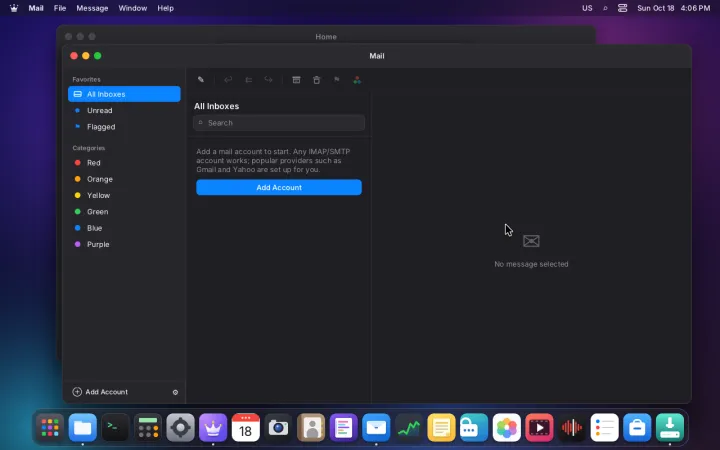This screenshot has width=720, height=450.
Task: Click the Reply All icon in toolbar
Action: coord(248,79)
